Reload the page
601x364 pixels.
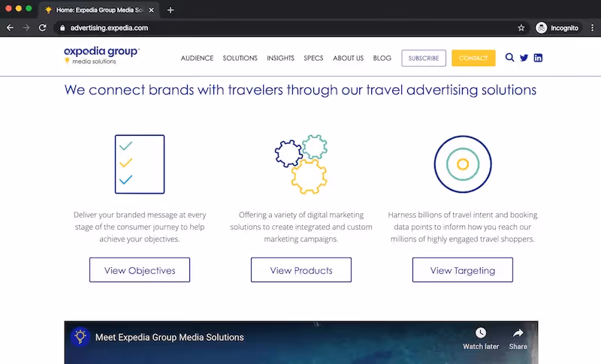[x=42, y=28]
